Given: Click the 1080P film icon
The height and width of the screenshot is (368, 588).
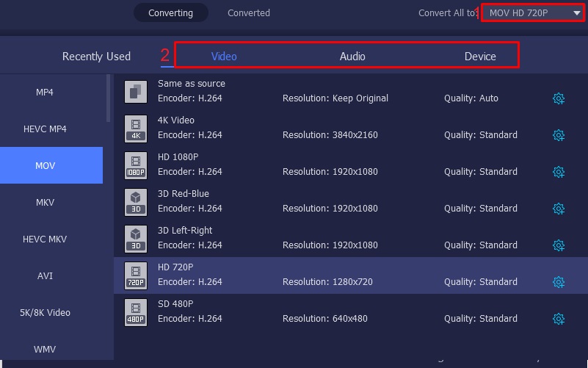Looking at the screenshot, I should pyautogui.click(x=136, y=165).
